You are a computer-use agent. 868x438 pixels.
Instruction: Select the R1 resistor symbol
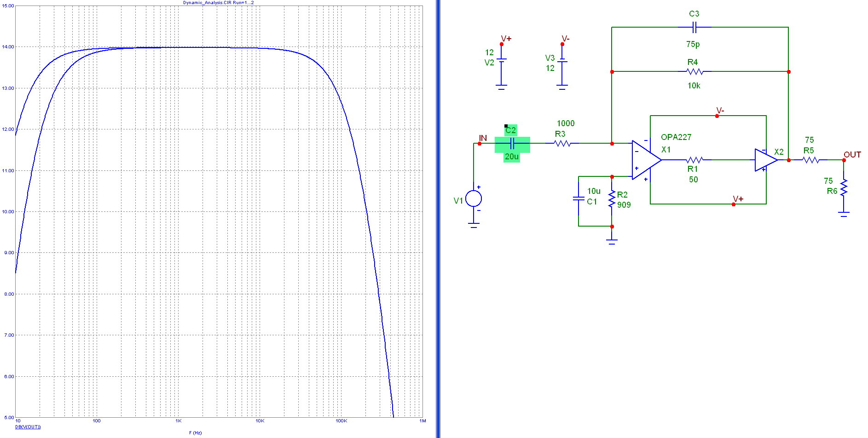(x=694, y=160)
